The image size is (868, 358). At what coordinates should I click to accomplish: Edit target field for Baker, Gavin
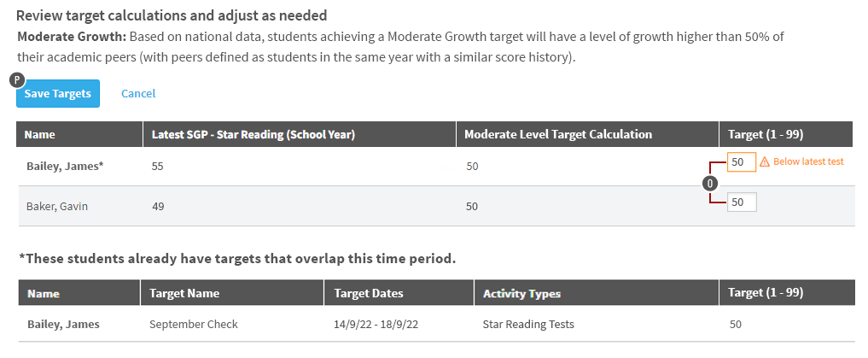[x=742, y=202]
